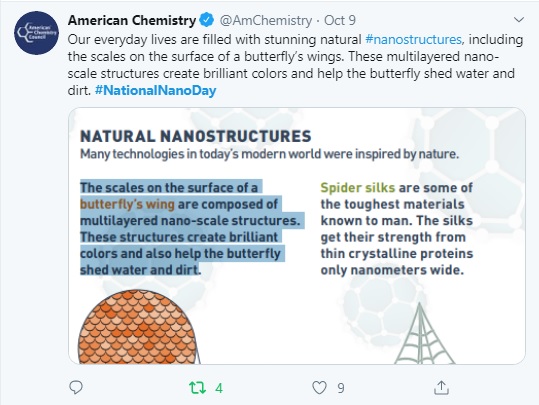The width and height of the screenshot is (539, 405).
Task: Like the tweet with heart icon
Action: (319, 388)
